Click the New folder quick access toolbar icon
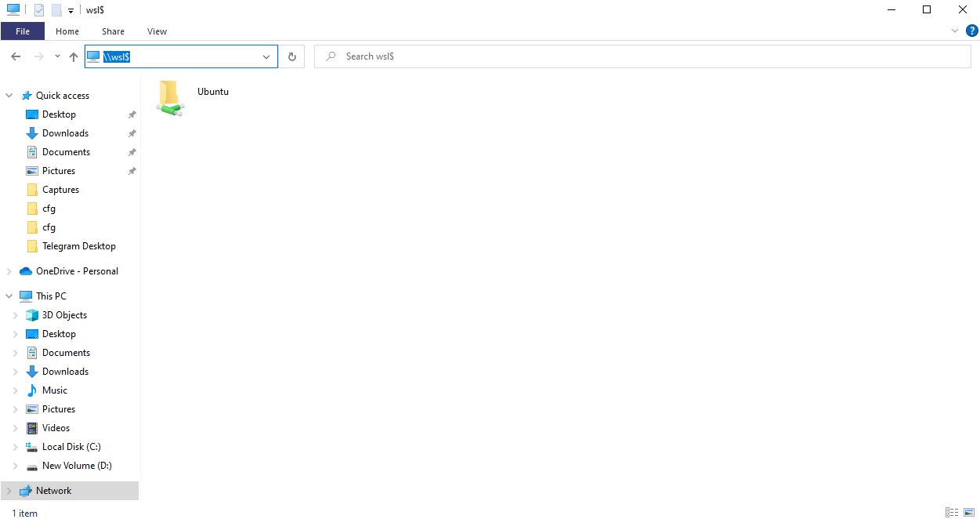The width and height of the screenshot is (980, 519). point(56,10)
